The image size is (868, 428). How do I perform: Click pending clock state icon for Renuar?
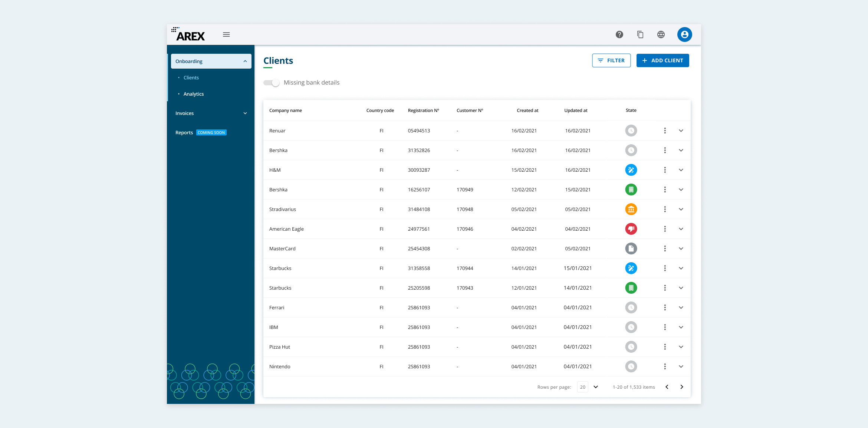631,131
